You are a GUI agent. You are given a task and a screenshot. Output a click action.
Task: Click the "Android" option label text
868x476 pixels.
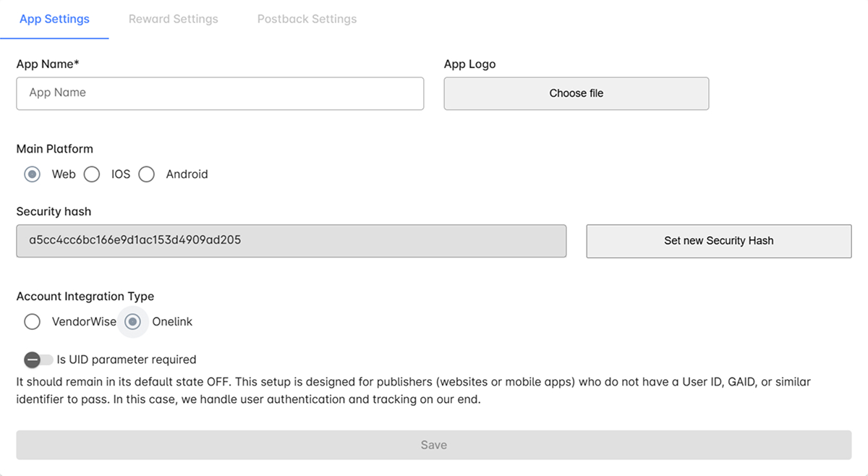pyautogui.click(x=187, y=174)
